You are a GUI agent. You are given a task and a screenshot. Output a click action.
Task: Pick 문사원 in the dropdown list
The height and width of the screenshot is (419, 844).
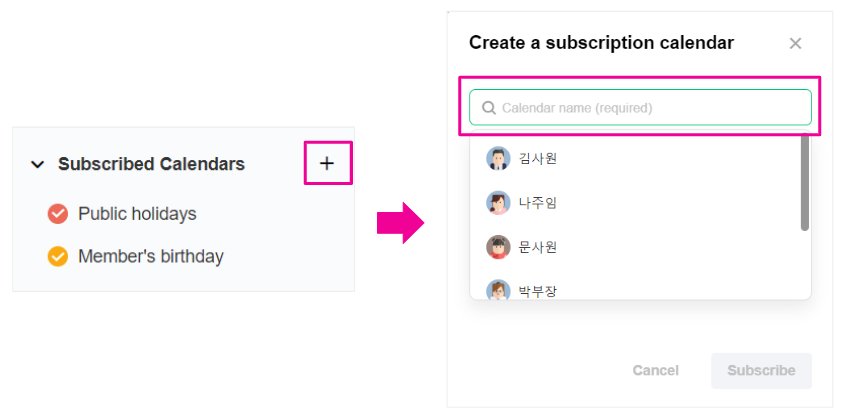(538, 247)
